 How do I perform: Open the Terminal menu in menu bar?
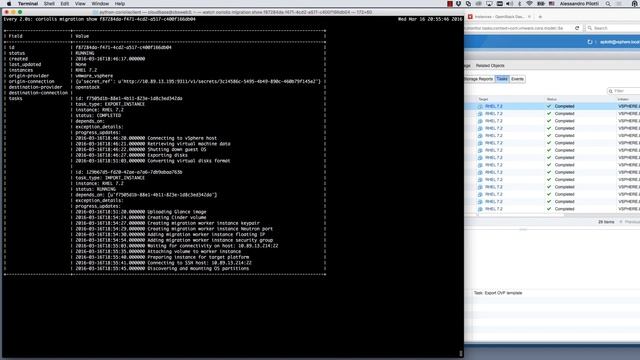point(28,4)
